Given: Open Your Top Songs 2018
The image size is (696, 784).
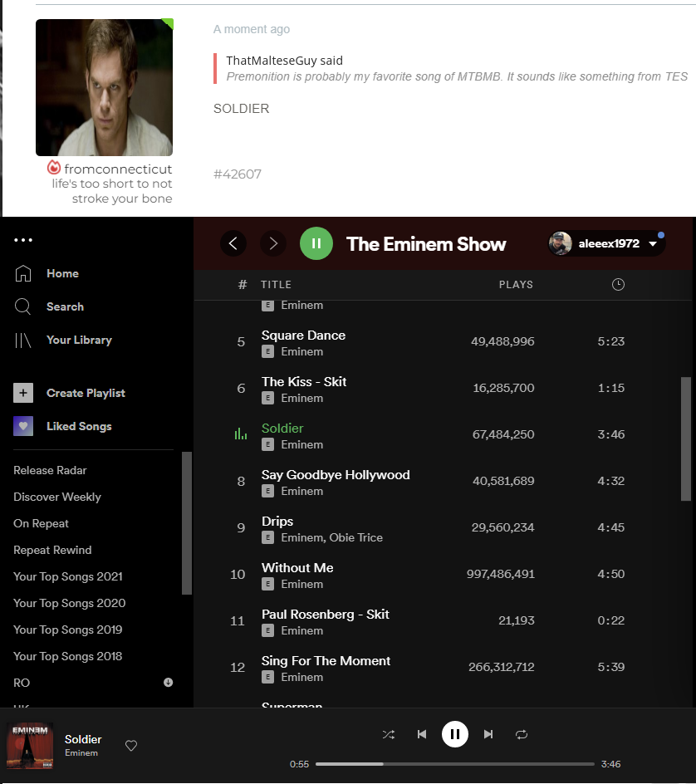Looking at the screenshot, I should coord(68,656).
